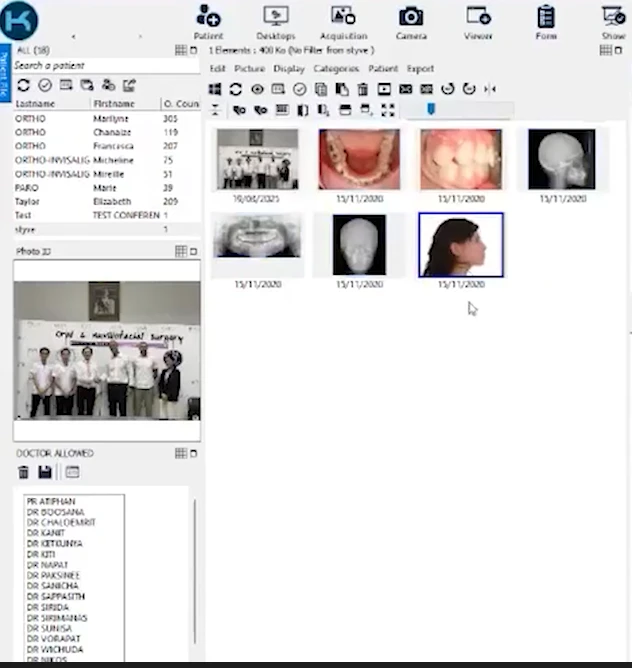This screenshot has width=632, height=668.
Task: Save the doctor allowed list
Action: [x=45, y=472]
